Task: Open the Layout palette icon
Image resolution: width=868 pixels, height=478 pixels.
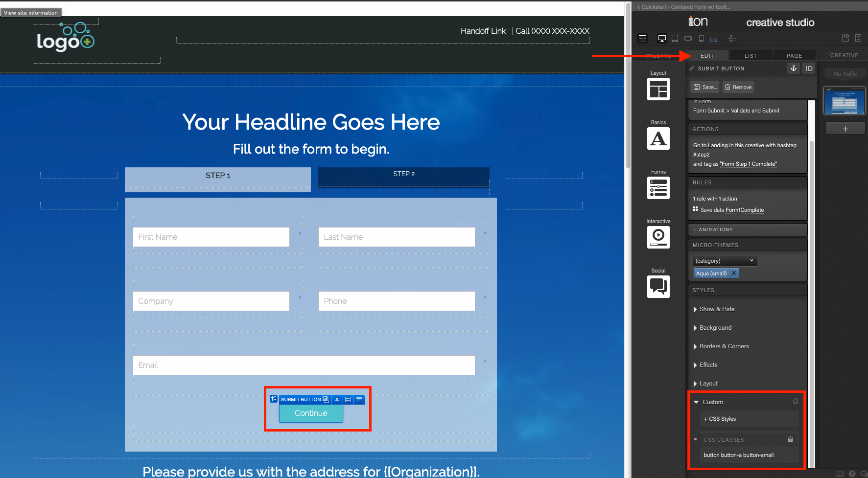Action: coord(658,89)
